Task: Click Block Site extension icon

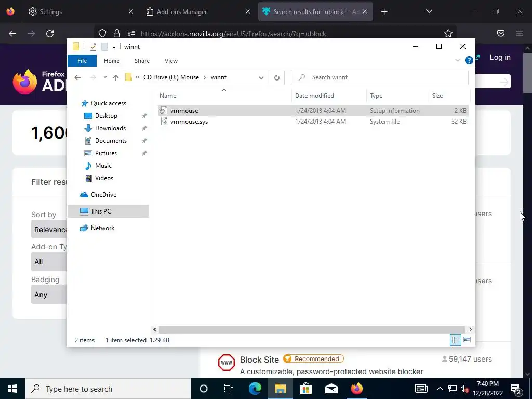Action: pos(227,362)
